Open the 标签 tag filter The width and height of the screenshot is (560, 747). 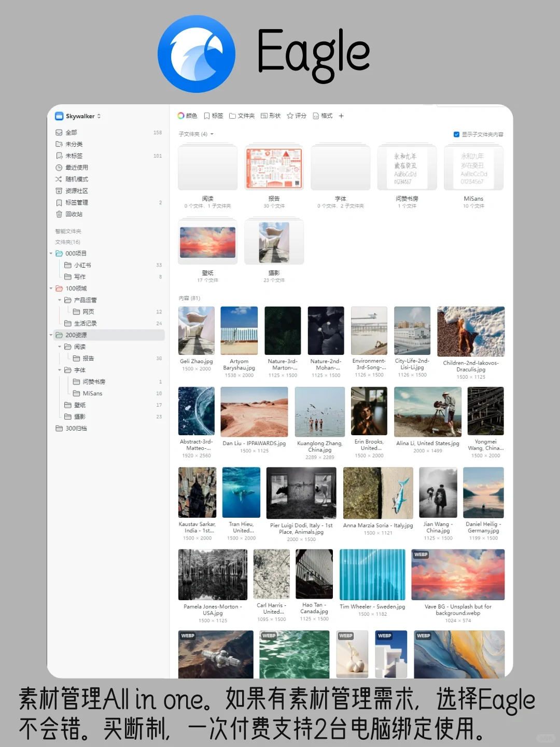click(x=214, y=116)
